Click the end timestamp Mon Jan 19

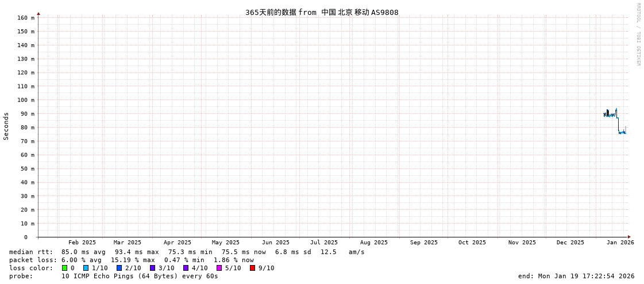coord(576,276)
